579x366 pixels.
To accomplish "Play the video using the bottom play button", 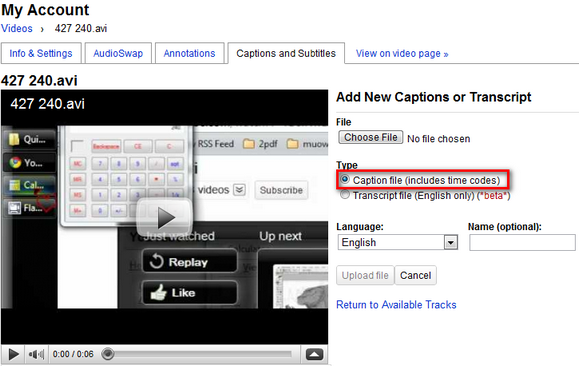I will pos(13,354).
